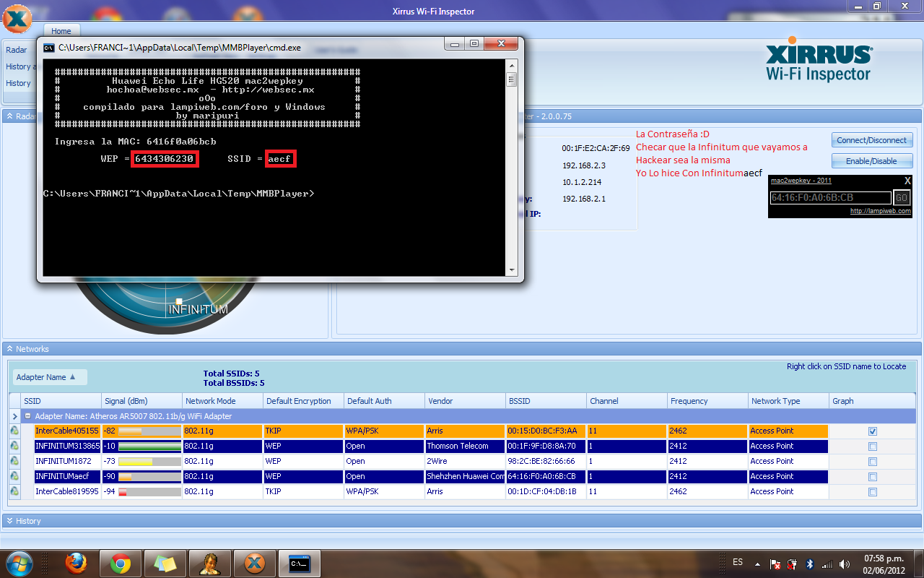Check Graph box for INFINITUMaecf
924x578 pixels.
tap(873, 477)
